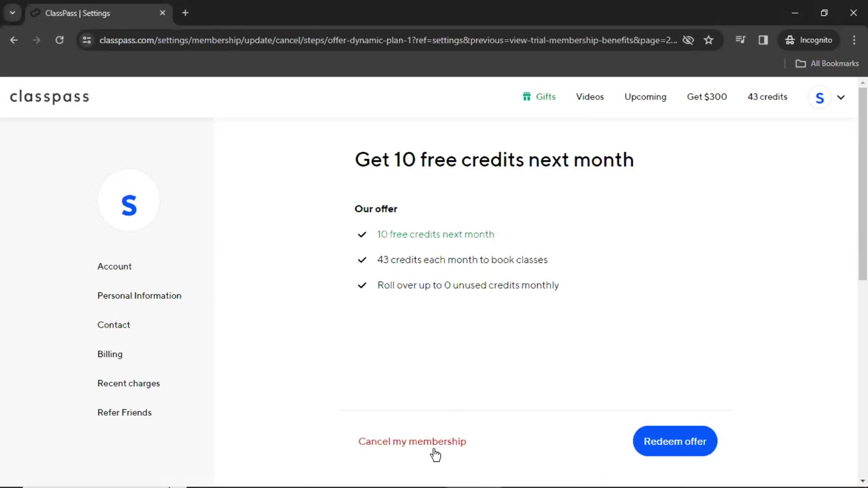The image size is (868, 488).
Task: Open the browser navigation back arrow
Action: [14, 40]
